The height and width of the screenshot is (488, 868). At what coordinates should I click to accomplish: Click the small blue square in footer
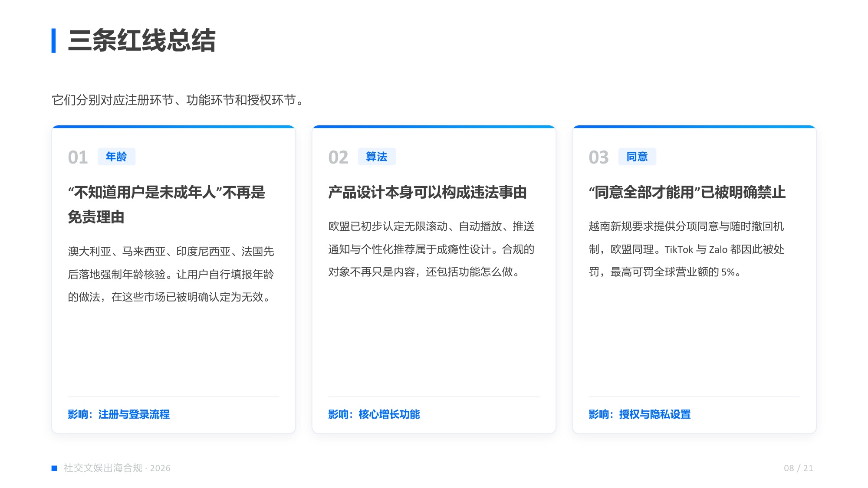pos(54,468)
